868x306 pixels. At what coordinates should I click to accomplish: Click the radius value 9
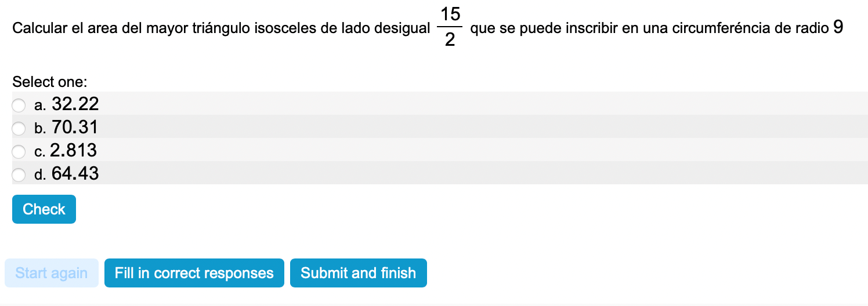837,28
